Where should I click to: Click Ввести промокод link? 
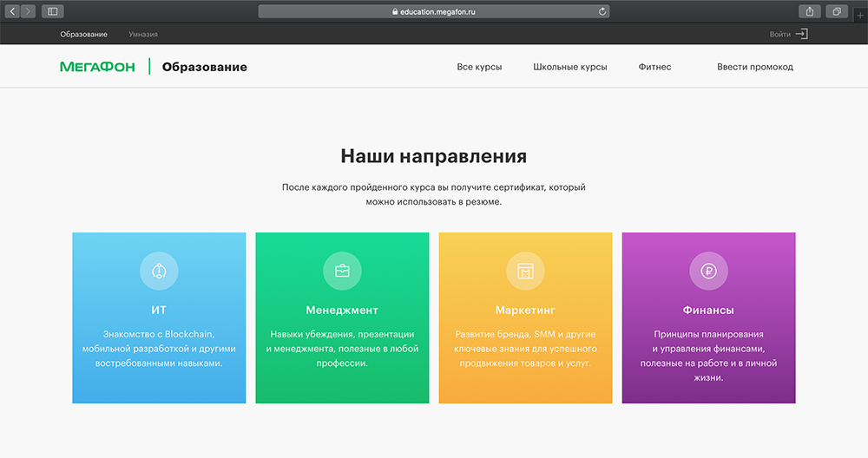click(x=755, y=67)
